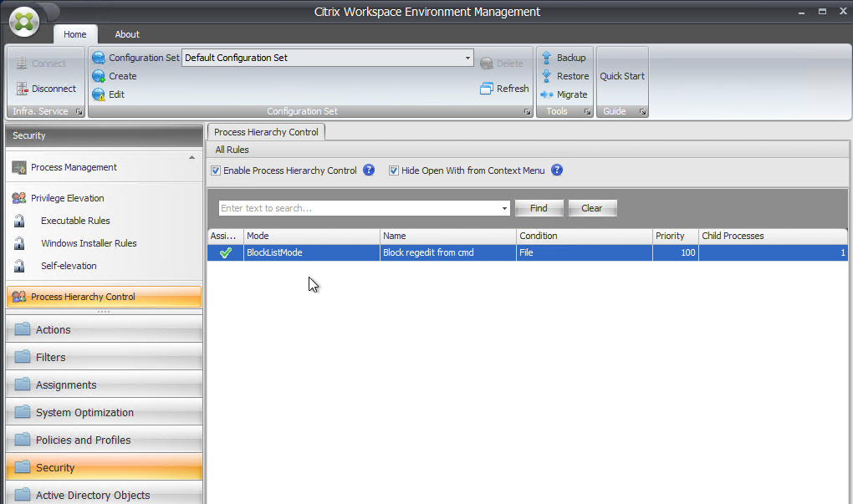
Task: Click the Restore arrow icon
Action: (x=547, y=76)
